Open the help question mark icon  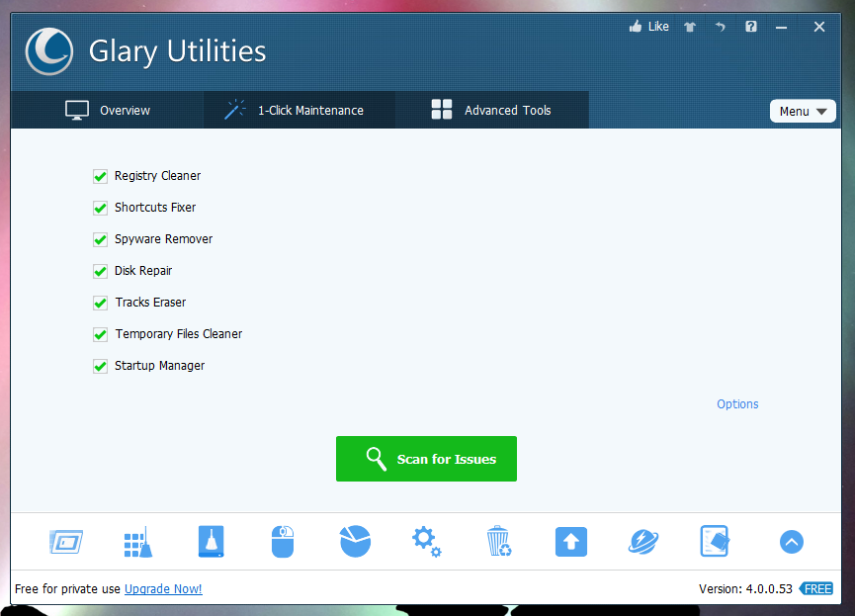[x=751, y=26]
